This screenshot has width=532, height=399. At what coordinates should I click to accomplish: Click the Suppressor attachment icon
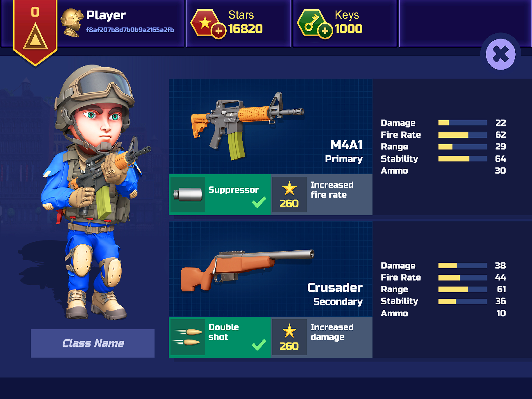(x=188, y=194)
